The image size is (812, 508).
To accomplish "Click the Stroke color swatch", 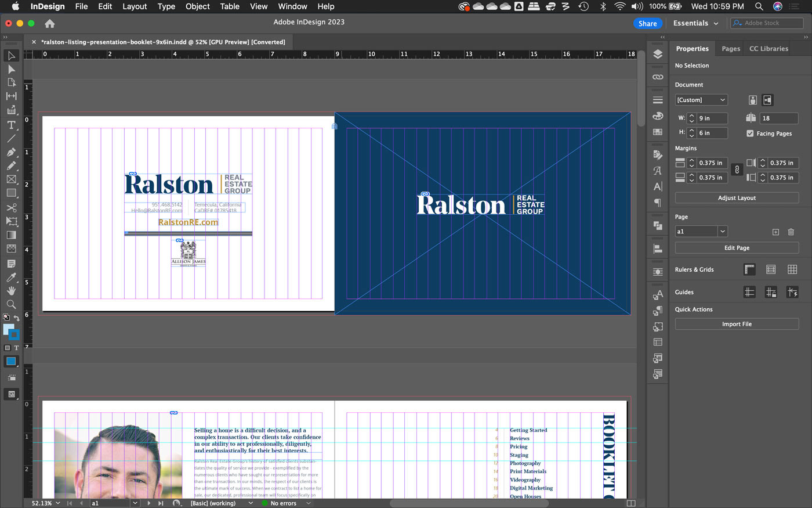I will click(x=14, y=335).
